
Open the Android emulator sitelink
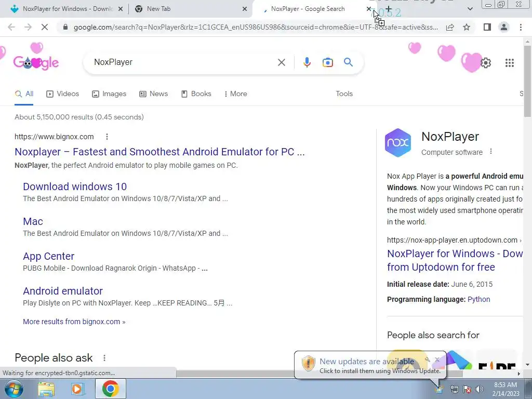[63, 291]
